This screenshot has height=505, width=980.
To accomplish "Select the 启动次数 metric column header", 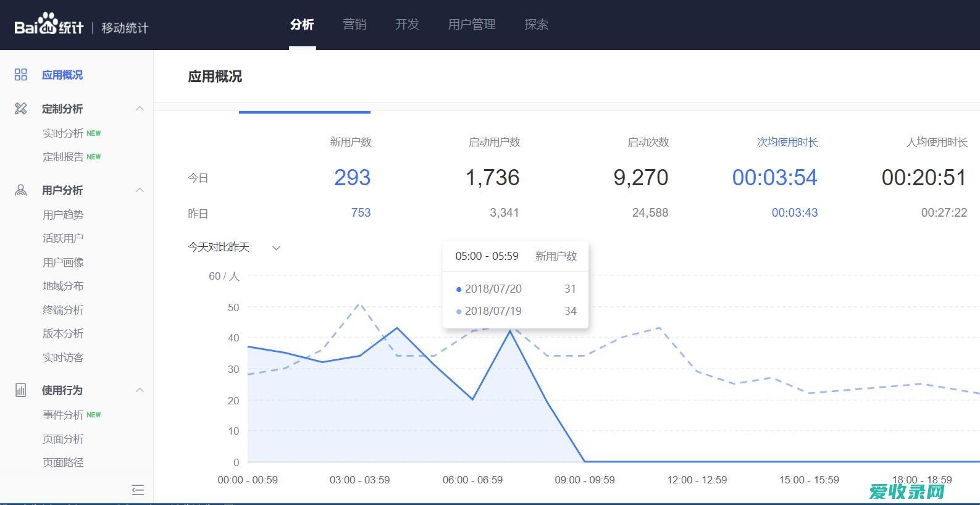I will click(x=648, y=142).
